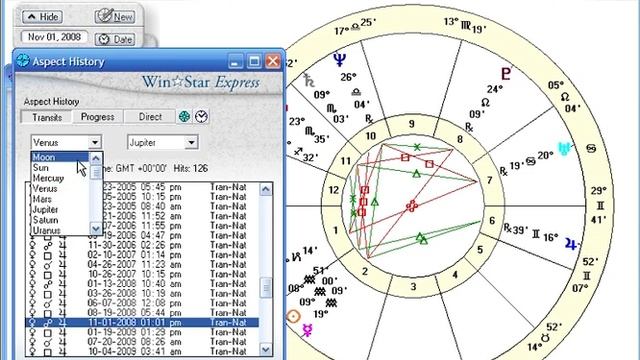Click the magenta Mercury glyph on chart
Viewport: 640px width, 360px height.
coord(307,330)
